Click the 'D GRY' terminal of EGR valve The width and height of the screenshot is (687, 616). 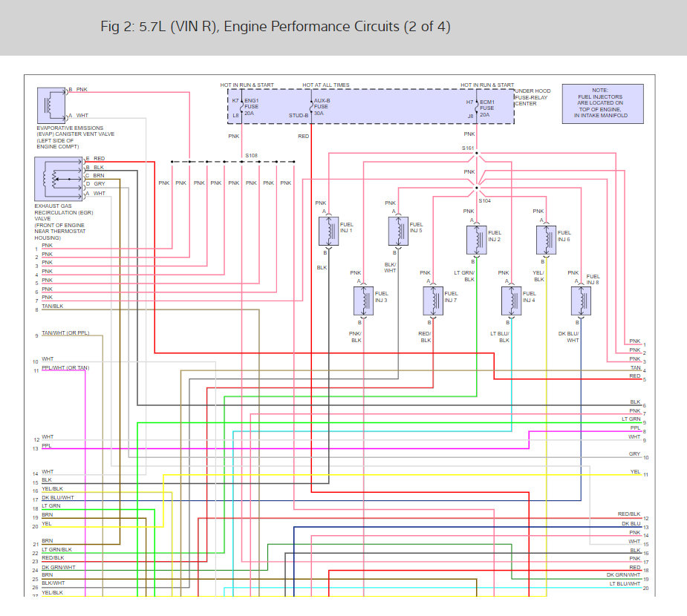[95, 184]
